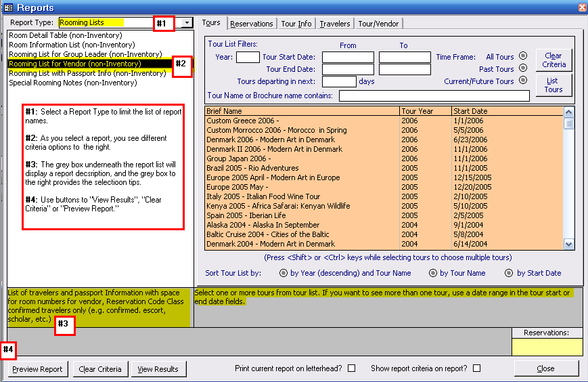Open the Tour Info tab
This screenshot has height=382, width=588.
296,24
